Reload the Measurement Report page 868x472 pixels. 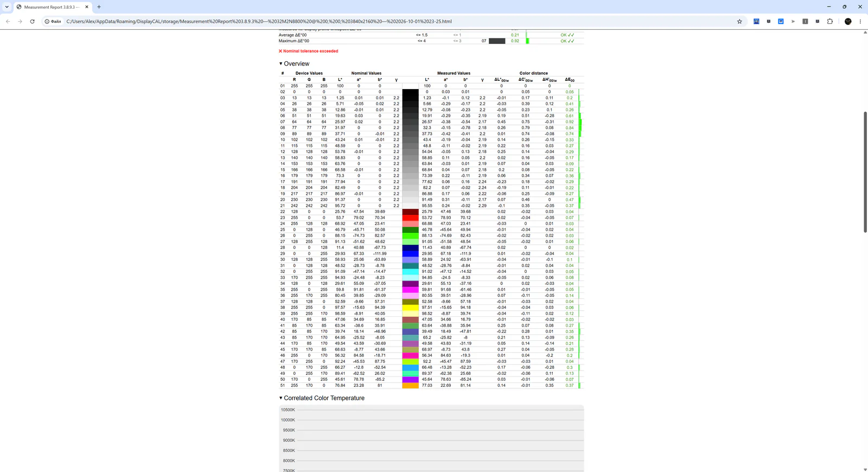(32, 22)
